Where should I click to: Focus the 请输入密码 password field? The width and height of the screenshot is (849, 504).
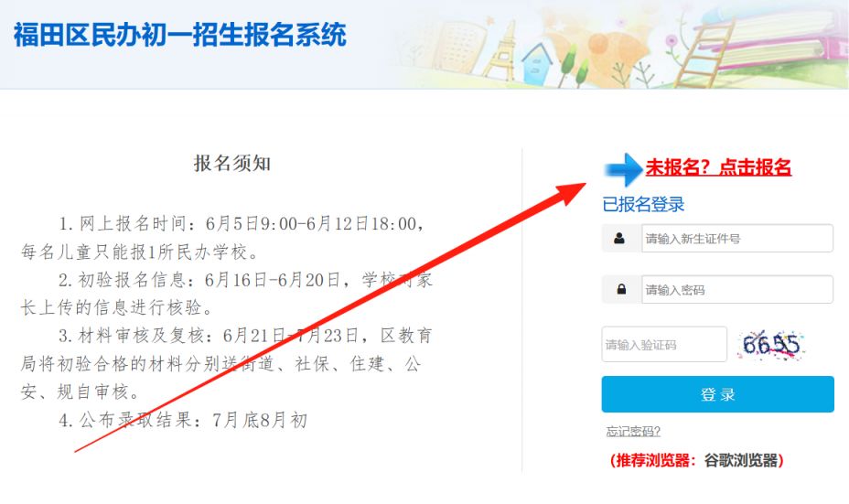point(736,290)
